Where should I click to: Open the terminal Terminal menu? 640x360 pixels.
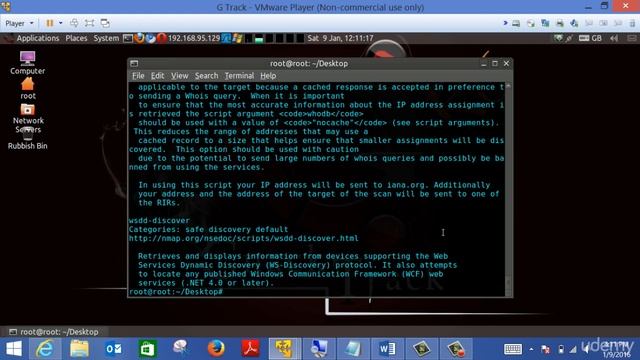click(x=239, y=76)
